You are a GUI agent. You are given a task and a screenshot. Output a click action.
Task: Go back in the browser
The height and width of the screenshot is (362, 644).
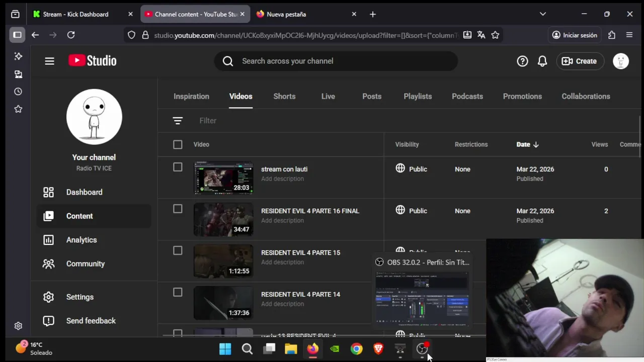click(x=35, y=35)
